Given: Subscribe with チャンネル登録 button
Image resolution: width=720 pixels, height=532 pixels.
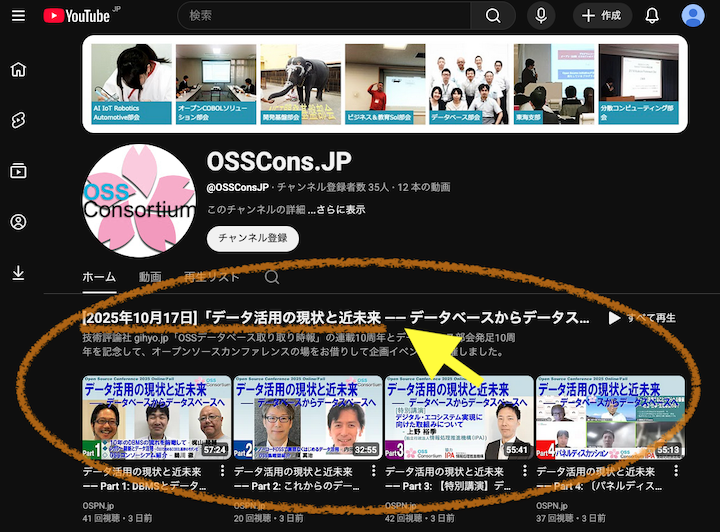Looking at the screenshot, I should [252, 238].
